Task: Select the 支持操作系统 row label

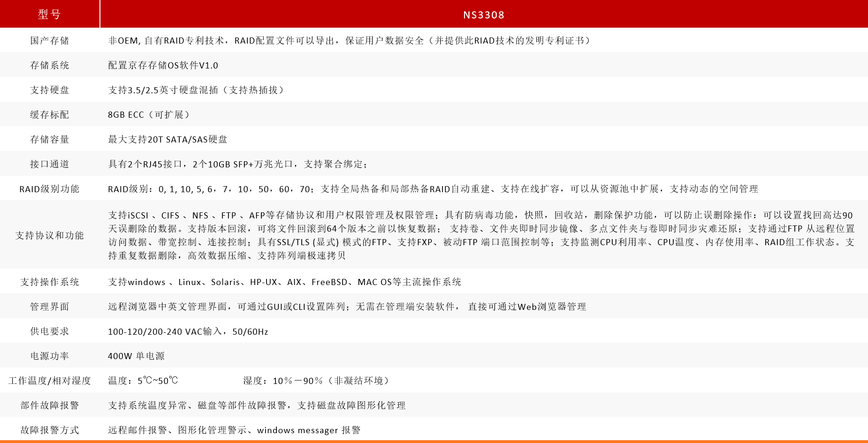Action: point(50,282)
